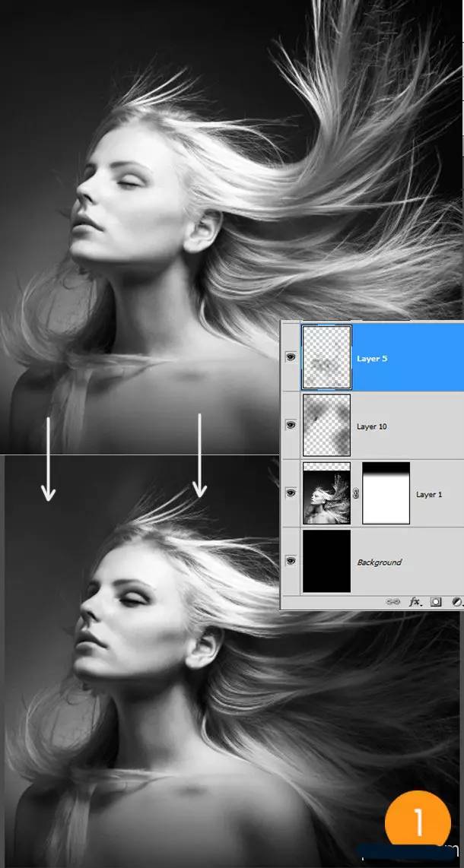Hide Layer 5 using its eye icon
464x868 pixels.
(x=291, y=357)
